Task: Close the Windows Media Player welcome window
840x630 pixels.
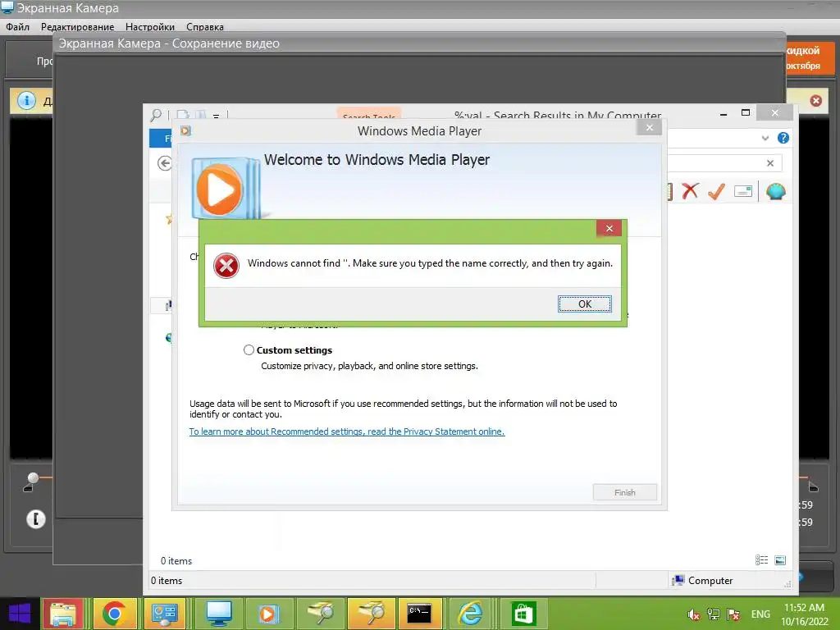Action: [650, 127]
